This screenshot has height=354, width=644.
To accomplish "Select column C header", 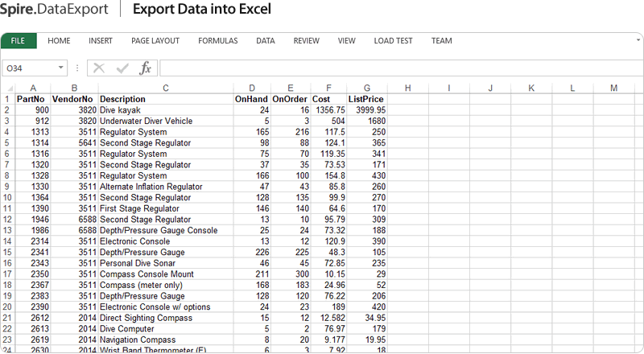I will (166, 88).
